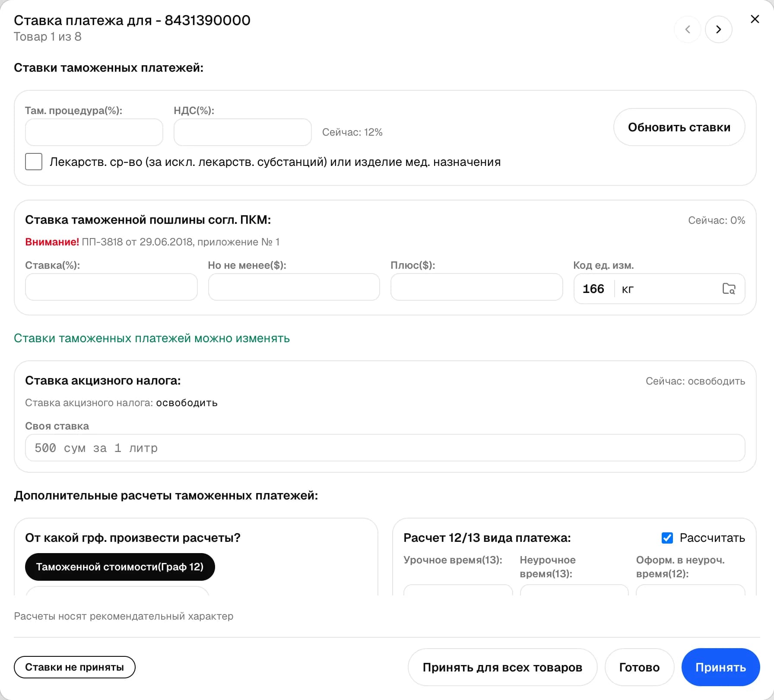
Task: Focus the 'Плюс($)' input field
Action: click(x=476, y=287)
